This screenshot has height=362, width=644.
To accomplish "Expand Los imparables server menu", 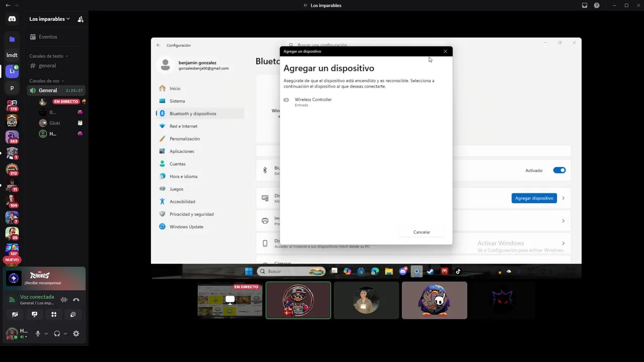I will pyautogui.click(x=49, y=19).
